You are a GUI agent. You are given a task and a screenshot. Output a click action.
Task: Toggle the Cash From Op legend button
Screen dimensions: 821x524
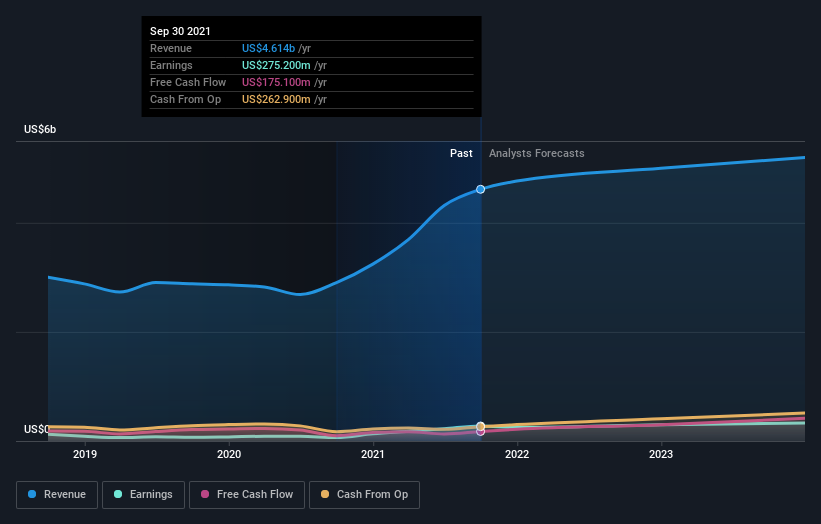pos(364,495)
